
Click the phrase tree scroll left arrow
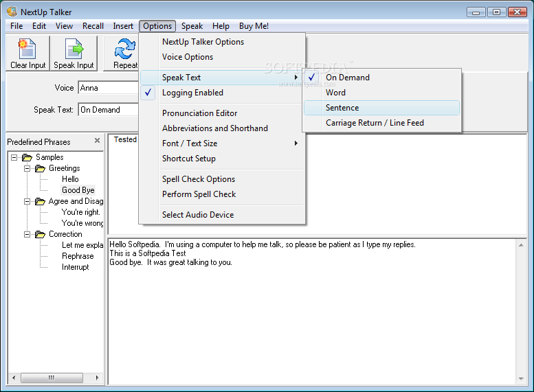click(x=14, y=378)
